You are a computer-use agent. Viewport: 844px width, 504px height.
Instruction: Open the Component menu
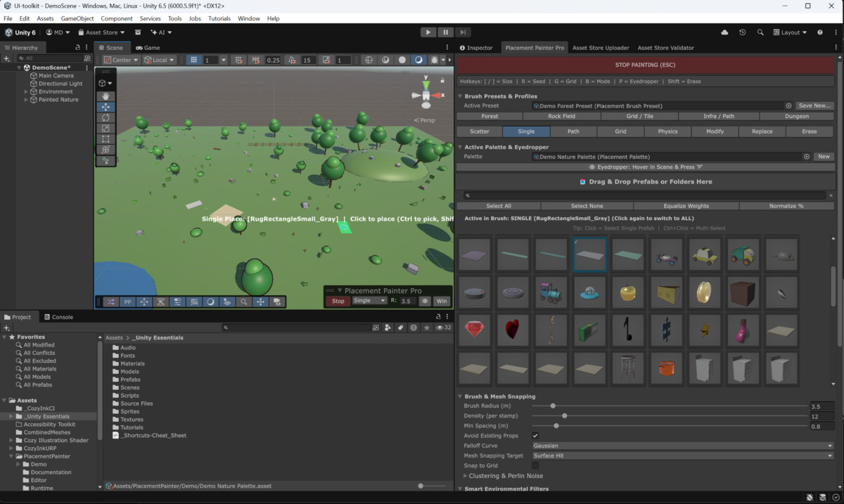tap(117, 18)
